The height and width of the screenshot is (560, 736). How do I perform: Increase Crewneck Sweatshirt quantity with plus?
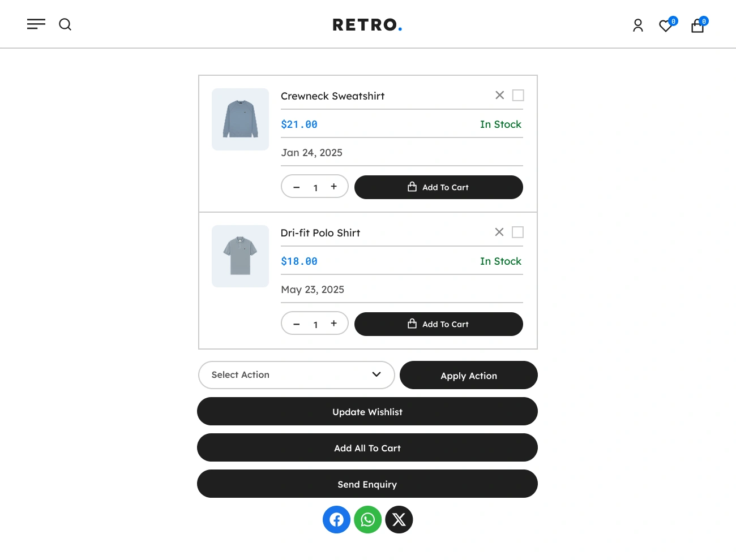tap(334, 187)
